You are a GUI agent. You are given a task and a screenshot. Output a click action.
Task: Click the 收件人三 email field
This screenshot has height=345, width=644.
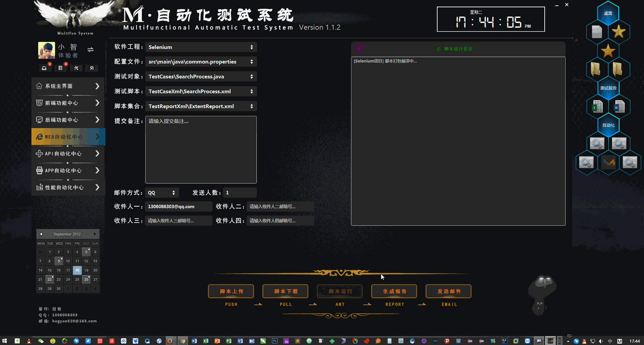[x=179, y=221]
